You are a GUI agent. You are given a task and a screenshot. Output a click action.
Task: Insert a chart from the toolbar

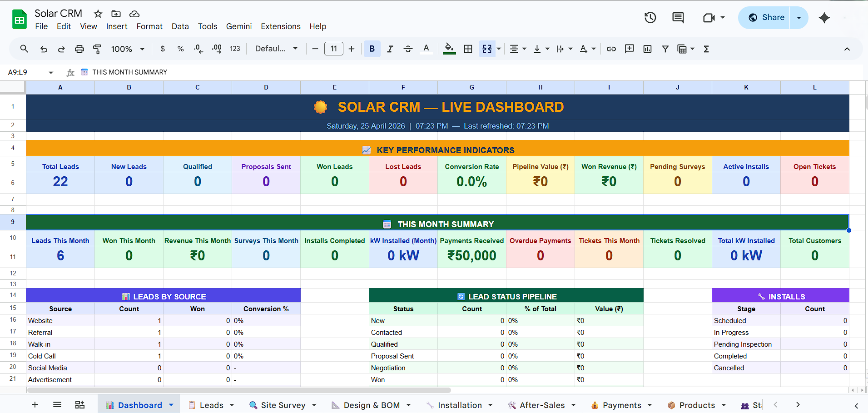pyautogui.click(x=647, y=49)
